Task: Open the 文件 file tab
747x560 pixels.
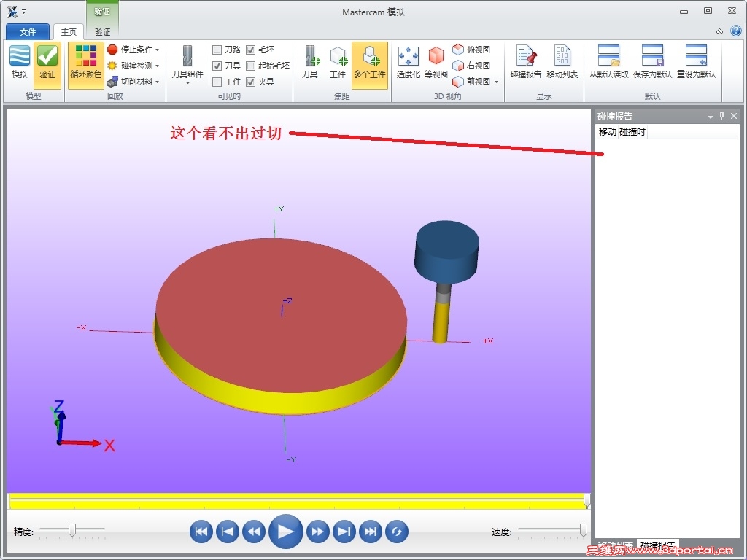Action: point(28,32)
